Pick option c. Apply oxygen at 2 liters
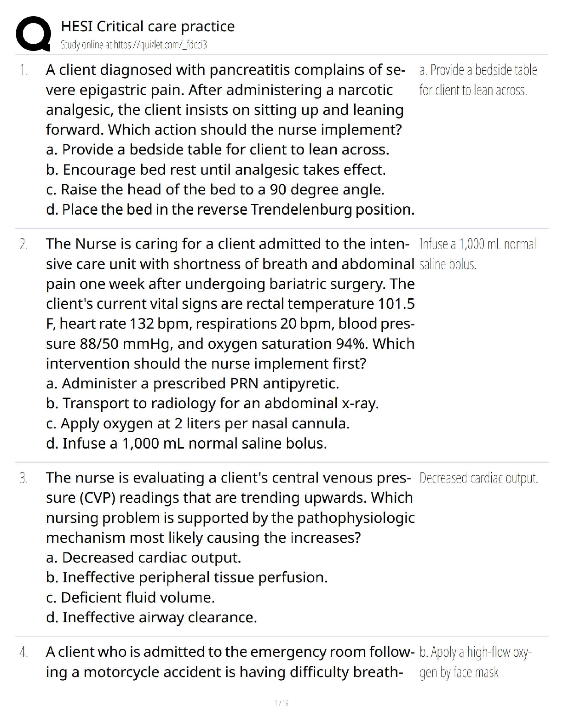Viewport: 563px width, 728px height. 198,423
